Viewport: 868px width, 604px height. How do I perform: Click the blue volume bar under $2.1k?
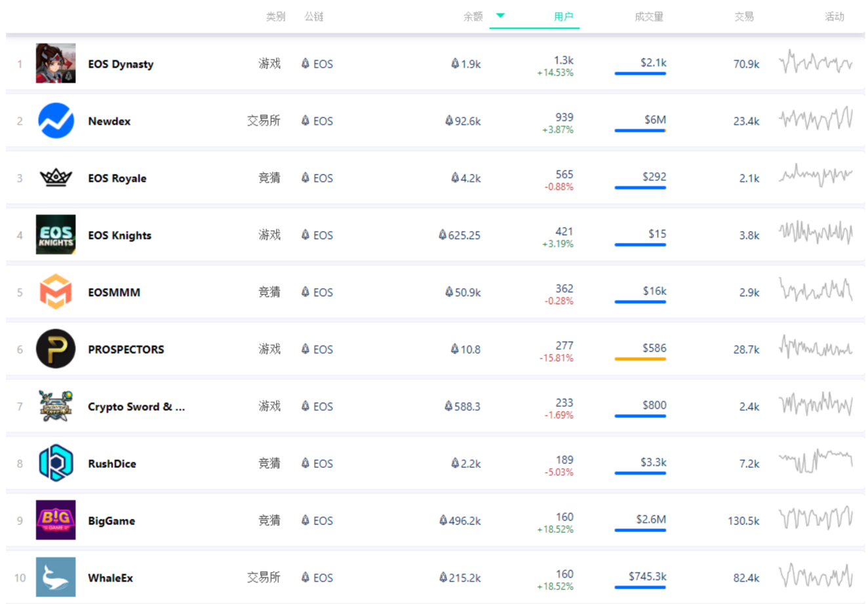pos(640,73)
